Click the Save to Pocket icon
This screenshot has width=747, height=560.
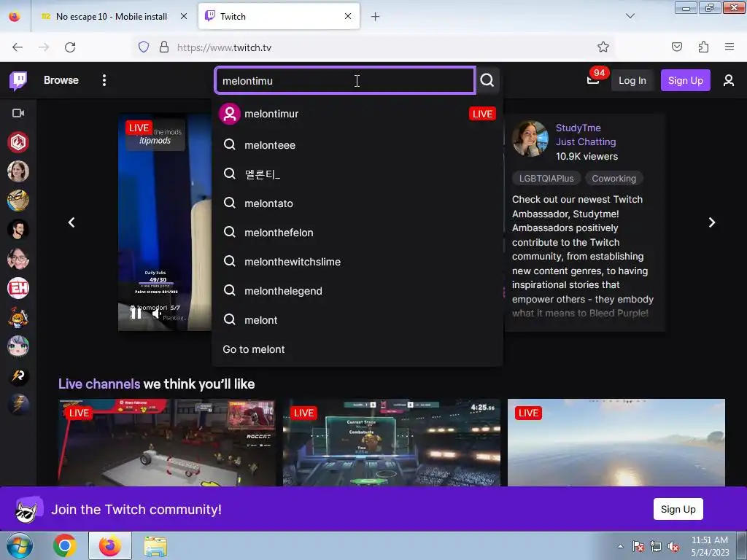(676, 47)
